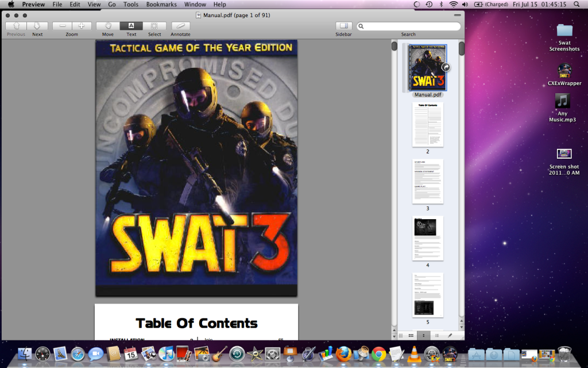Open Photo Booth from the Dock
Screen dimensions: 588x368
184,354
